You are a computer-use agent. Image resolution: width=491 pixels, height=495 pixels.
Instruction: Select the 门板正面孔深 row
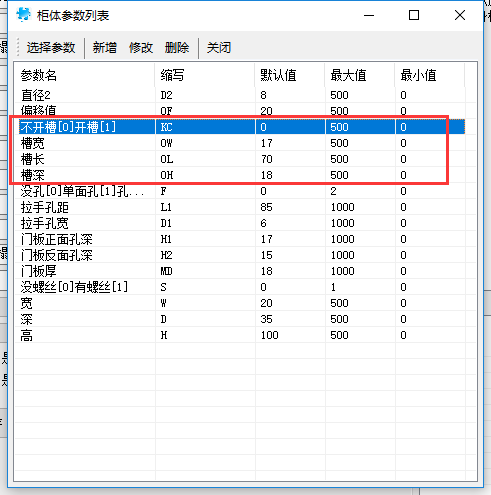pos(240,239)
